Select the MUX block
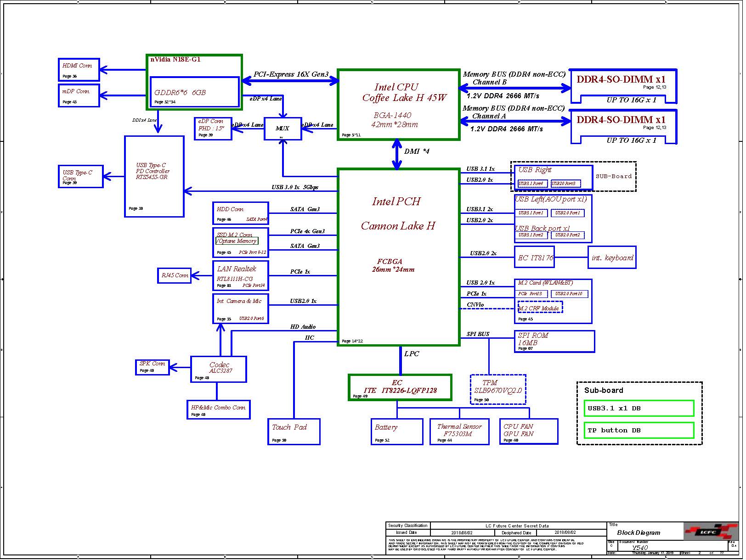This screenshot has height=560, width=746. 283,129
